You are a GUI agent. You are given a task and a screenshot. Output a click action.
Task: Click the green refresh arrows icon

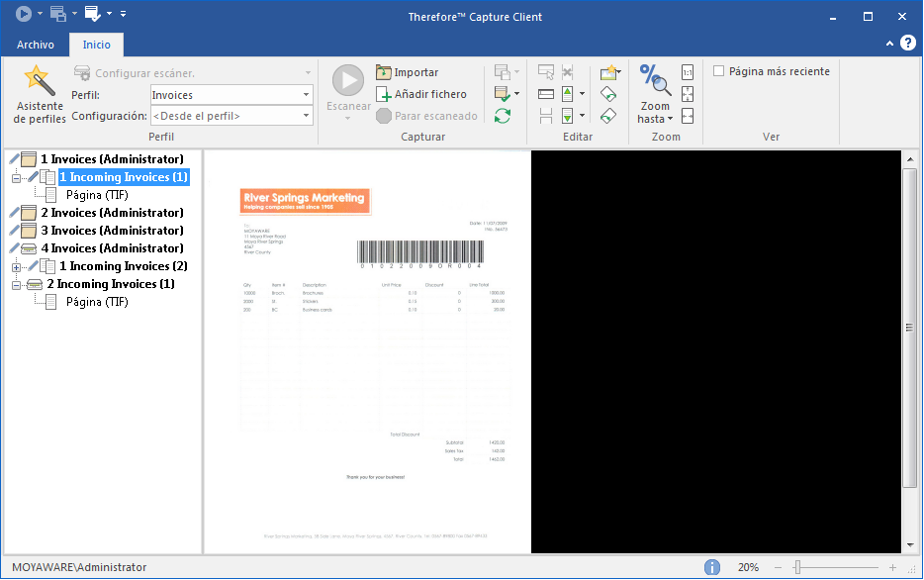tap(503, 116)
